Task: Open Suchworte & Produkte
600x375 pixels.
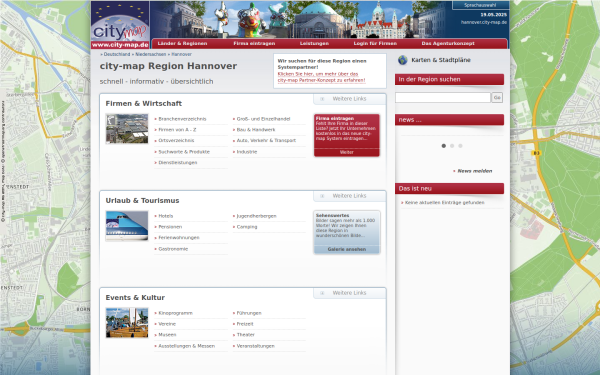Action: (x=184, y=152)
